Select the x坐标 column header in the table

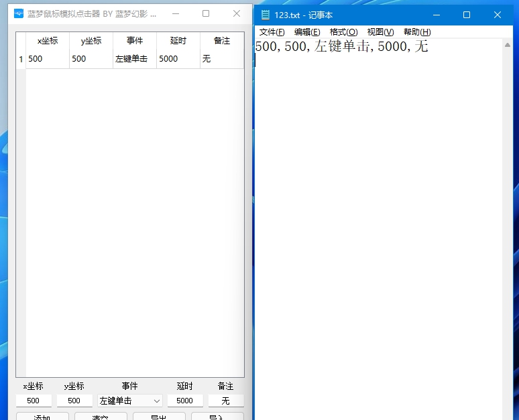point(48,41)
